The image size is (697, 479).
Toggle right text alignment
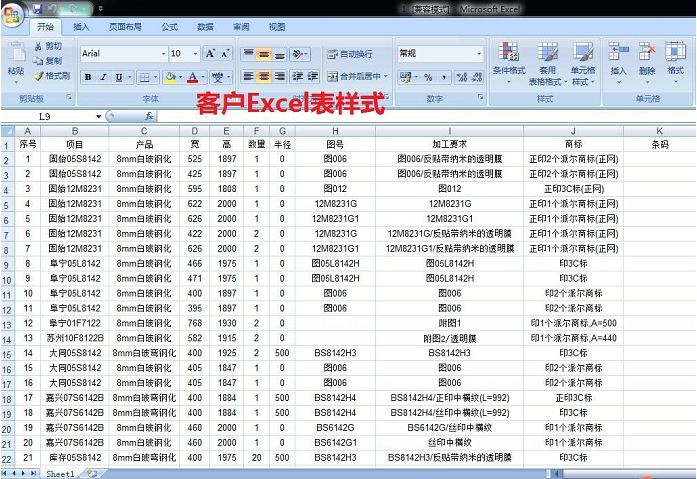pyautogui.click(x=280, y=76)
